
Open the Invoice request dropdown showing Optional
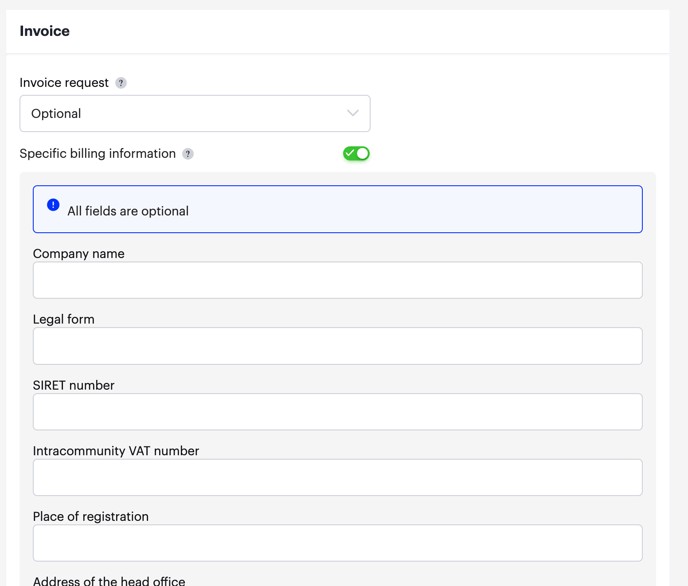194,114
